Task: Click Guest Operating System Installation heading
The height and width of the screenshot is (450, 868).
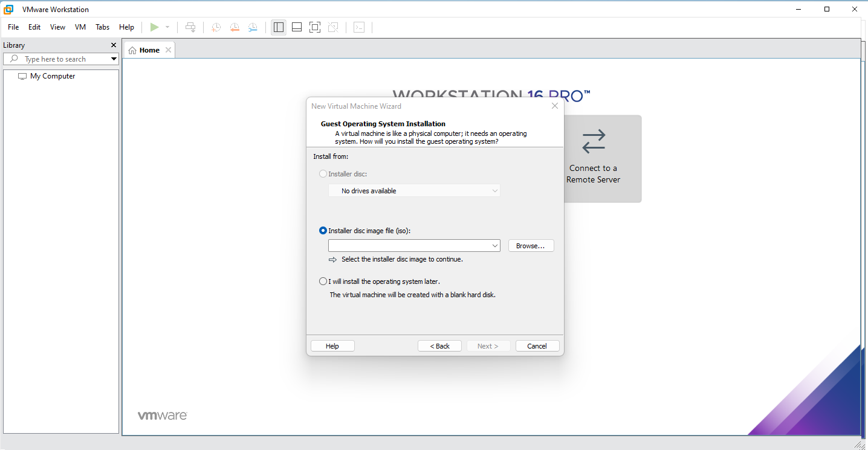Action: (x=383, y=124)
